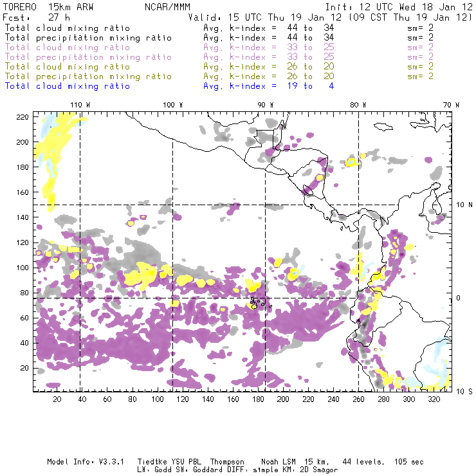The height and width of the screenshot is (476, 476).
Task: Click y-axis tick label "60"
Action: 24,318
